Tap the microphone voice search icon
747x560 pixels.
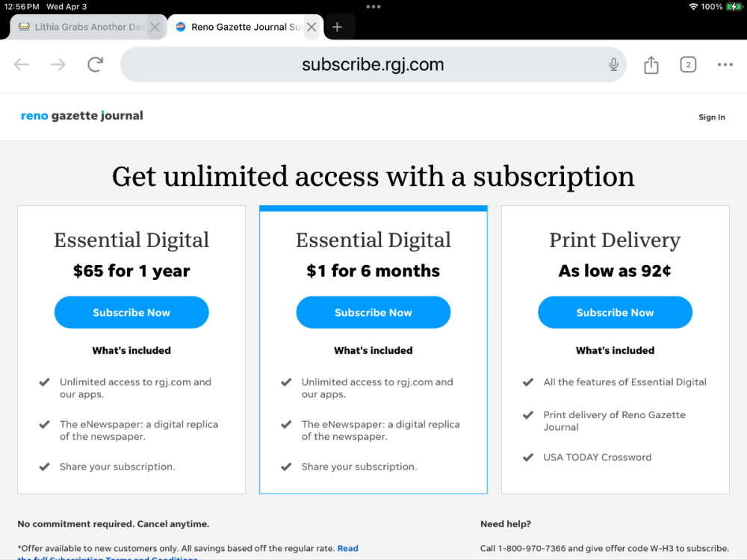[x=613, y=65]
